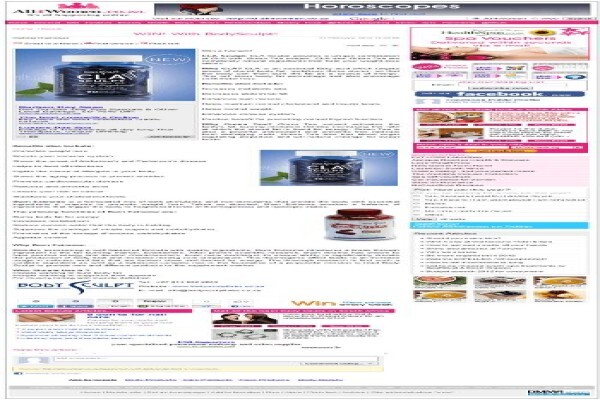The height and width of the screenshot is (400, 600).
Task: Visit the facebook banner in the sidebar
Action: coord(499,94)
